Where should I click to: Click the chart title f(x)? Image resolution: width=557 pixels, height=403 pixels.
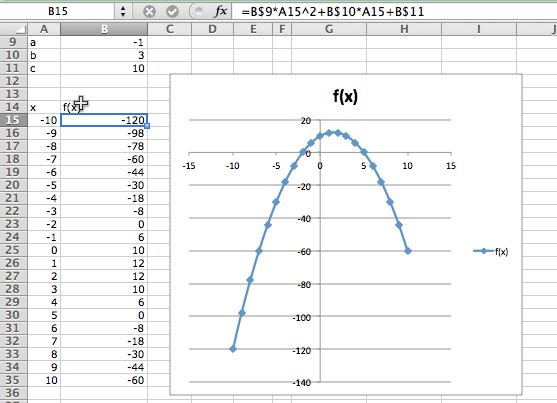345,96
